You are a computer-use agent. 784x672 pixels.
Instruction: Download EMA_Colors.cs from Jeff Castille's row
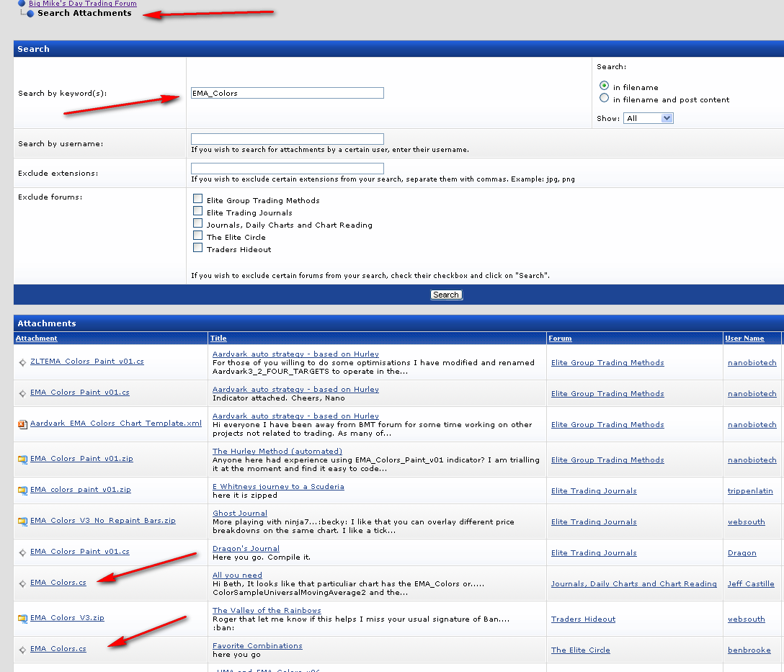point(58,583)
